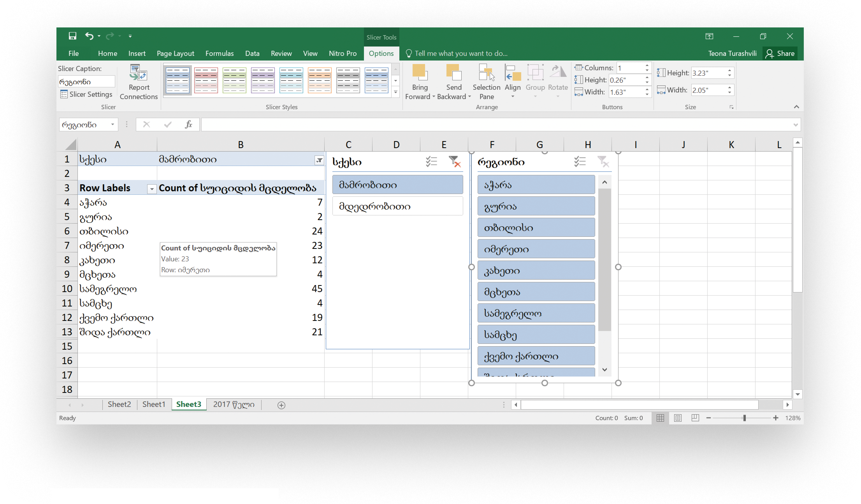Switch to the Insert ribbon tab

click(137, 53)
